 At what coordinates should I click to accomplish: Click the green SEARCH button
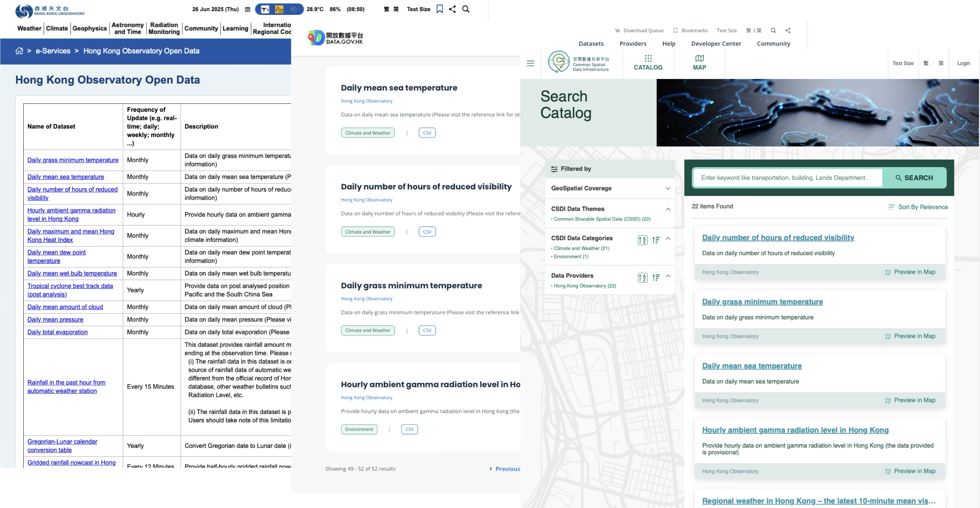(x=914, y=178)
